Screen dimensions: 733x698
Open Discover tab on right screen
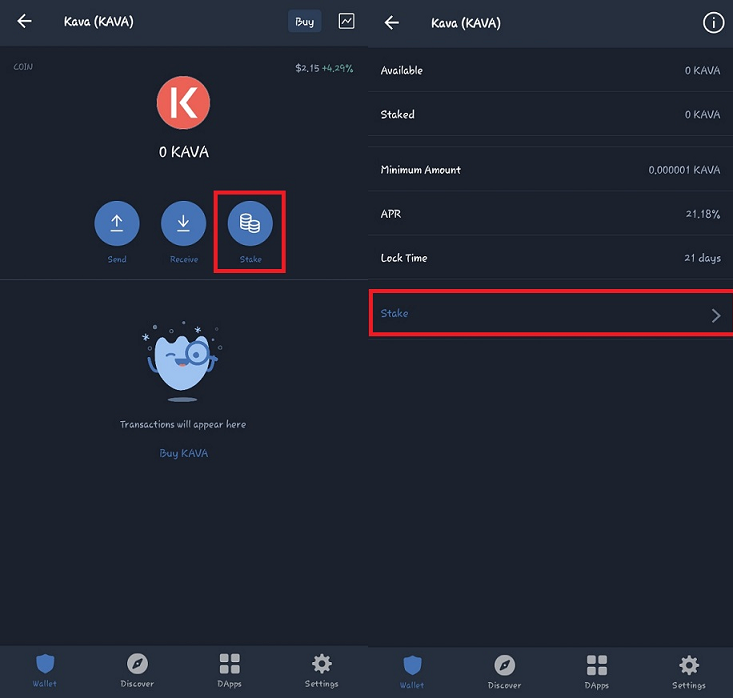(504, 672)
